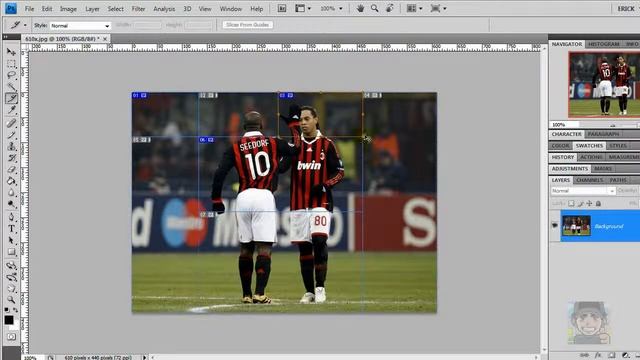Open the File menu
The height and width of the screenshot is (360, 640).
pos(29,9)
